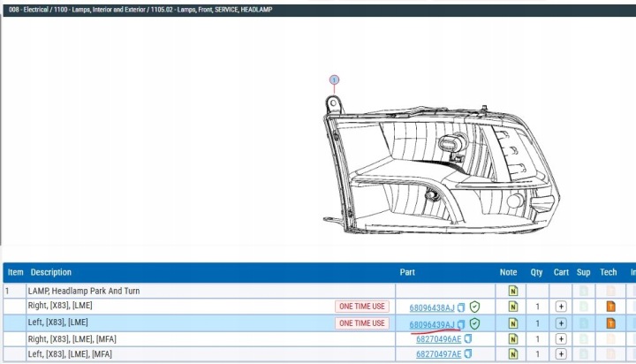Add 68096438AJ to cart with plus button
636x364 pixels.
561,307
